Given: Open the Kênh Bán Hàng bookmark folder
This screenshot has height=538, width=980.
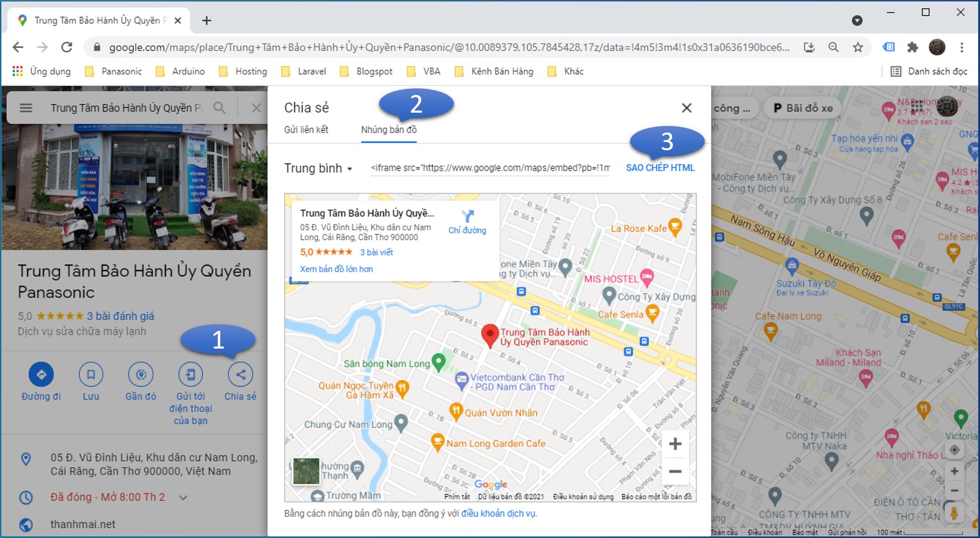Looking at the screenshot, I should point(495,71).
